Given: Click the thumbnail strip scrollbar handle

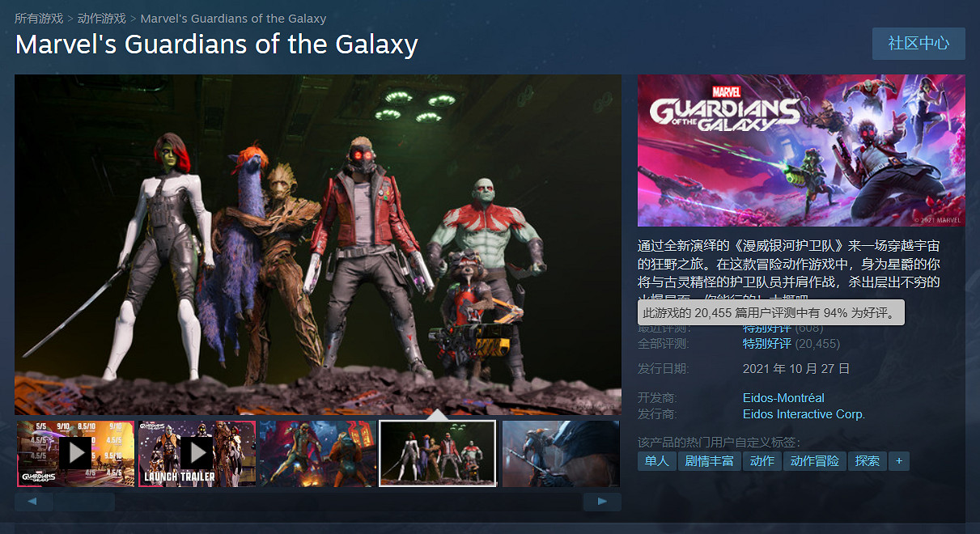Looking at the screenshot, I should click(x=84, y=502).
